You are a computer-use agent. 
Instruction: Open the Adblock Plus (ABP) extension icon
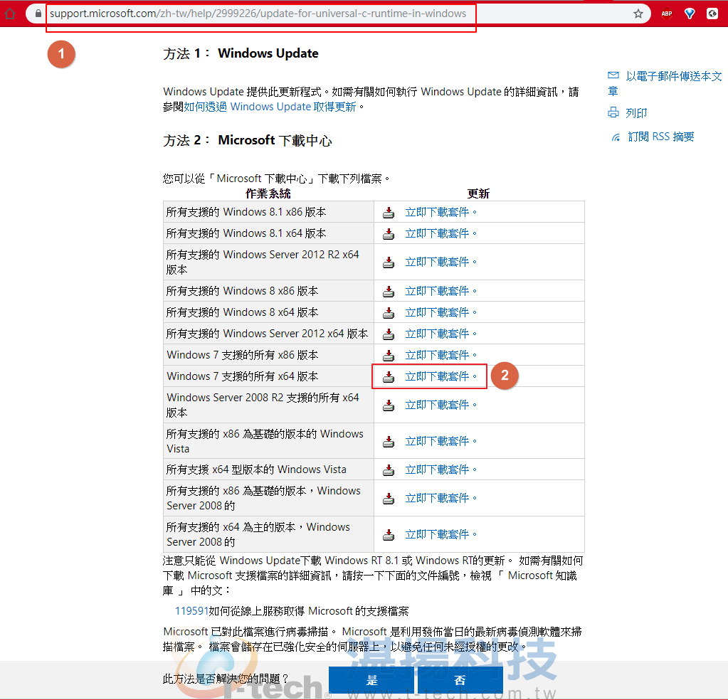point(666,13)
